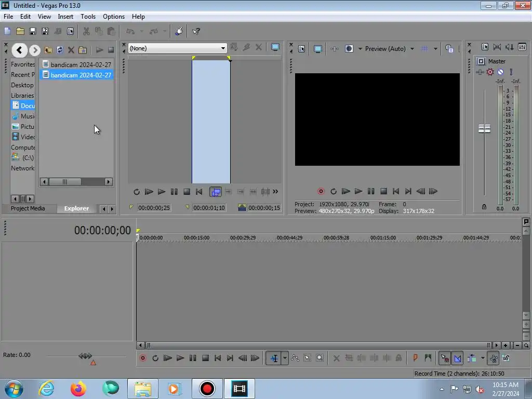Toggle Automatic Crossfades in the timeline toolbar

point(457,358)
